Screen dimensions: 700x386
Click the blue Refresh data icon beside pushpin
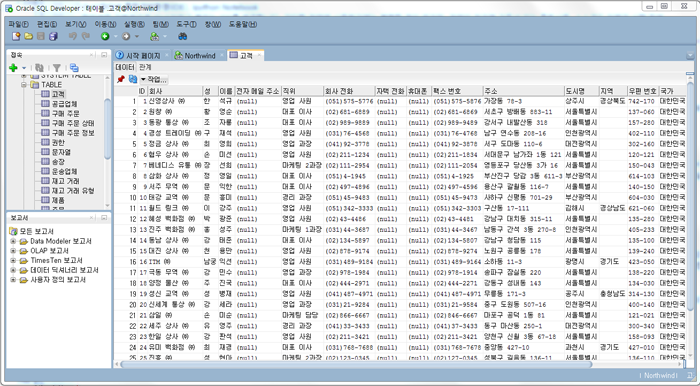click(133, 79)
